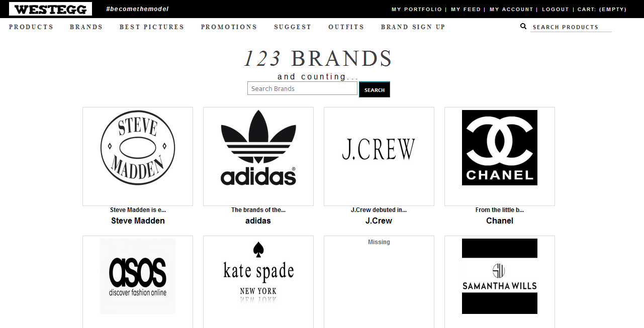This screenshot has width=644, height=328.
Task: Go to the Best Pictures menu item
Action: coord(152,27)
